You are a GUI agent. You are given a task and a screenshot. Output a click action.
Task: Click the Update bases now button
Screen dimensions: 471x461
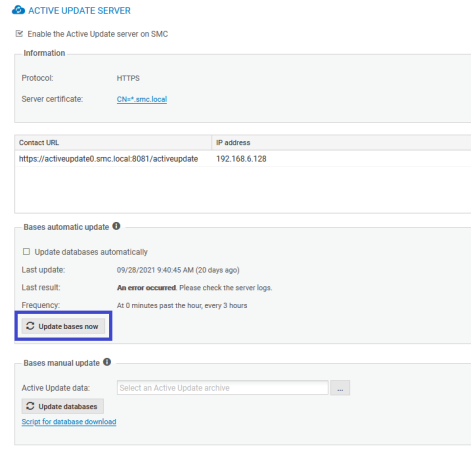[x=63, y=326]
